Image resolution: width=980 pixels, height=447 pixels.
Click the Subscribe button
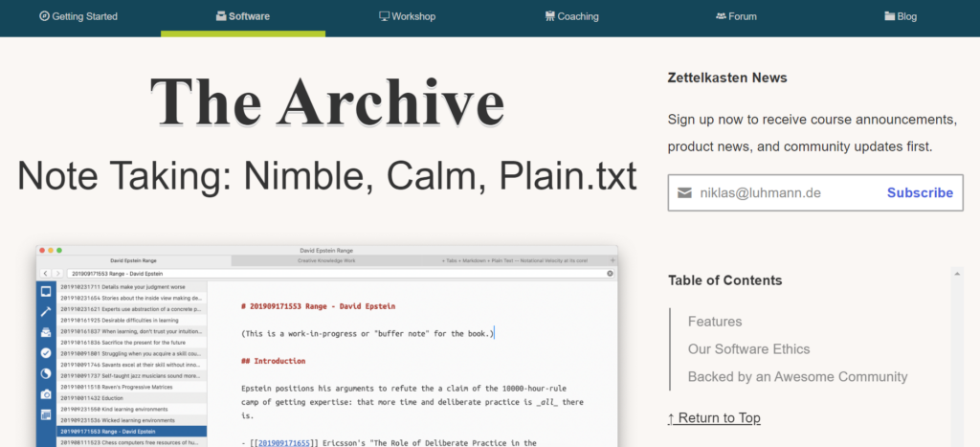920,192
